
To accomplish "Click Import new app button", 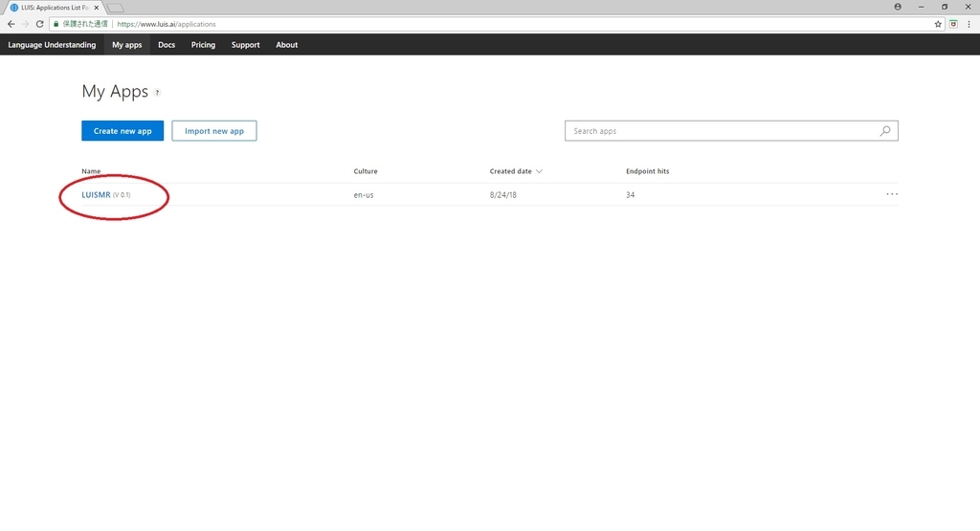I will 214,130.
